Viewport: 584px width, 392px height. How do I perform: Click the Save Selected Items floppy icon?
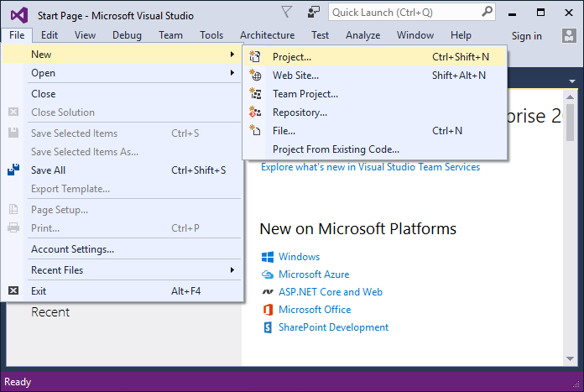(13, 133)
